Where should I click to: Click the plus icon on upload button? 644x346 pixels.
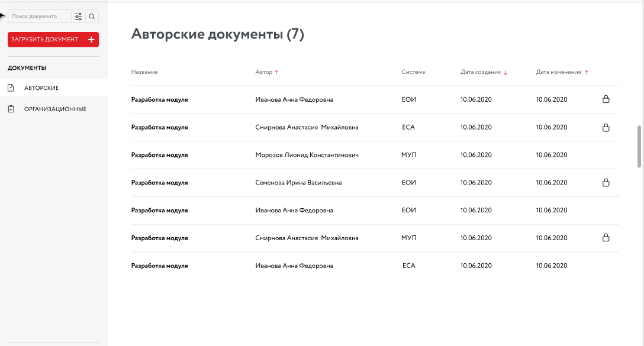pyautogui.click(x=91, y=40)
